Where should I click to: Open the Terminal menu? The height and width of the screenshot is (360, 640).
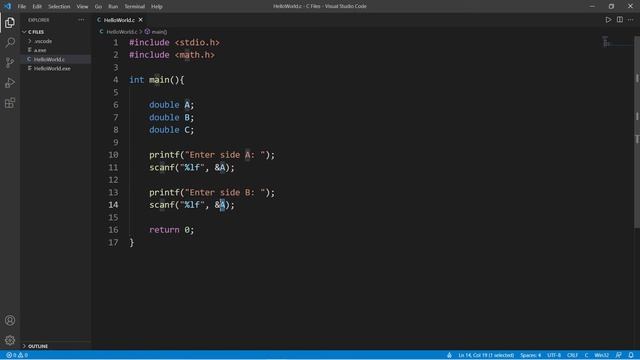point(135,6)
